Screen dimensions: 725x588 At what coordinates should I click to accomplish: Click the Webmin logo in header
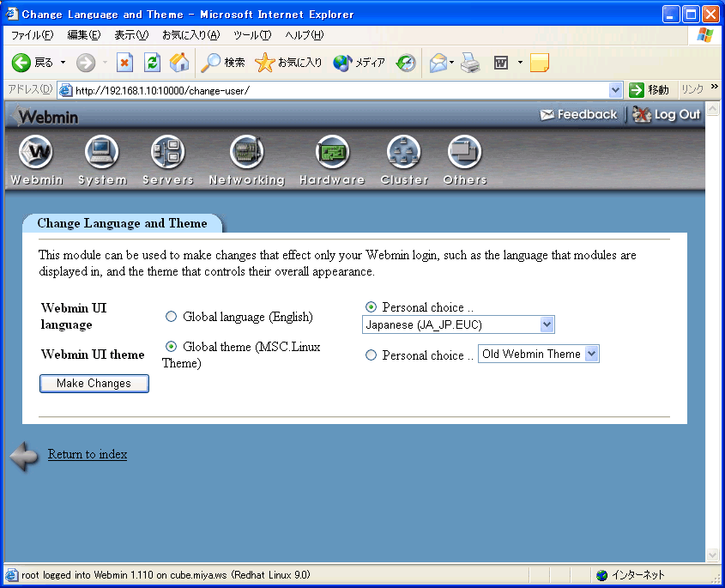click(x=45, y=116)
